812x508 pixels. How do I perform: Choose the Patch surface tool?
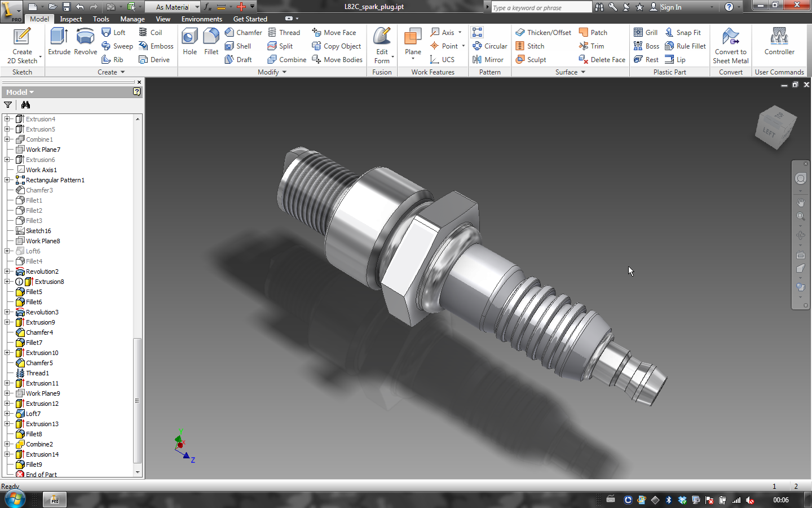(x=593, y=33)
